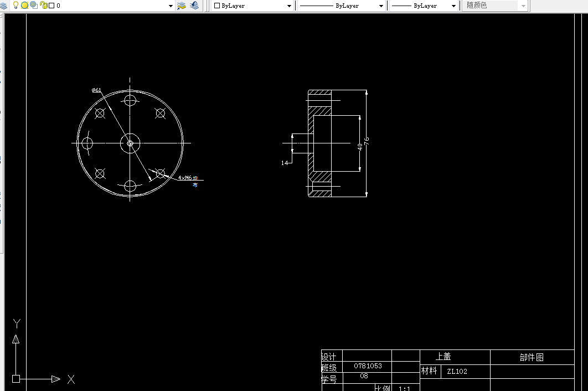Screen dimensions: 588x391
Task: Select the 14 dimension text
Action: tap(285, 163)
